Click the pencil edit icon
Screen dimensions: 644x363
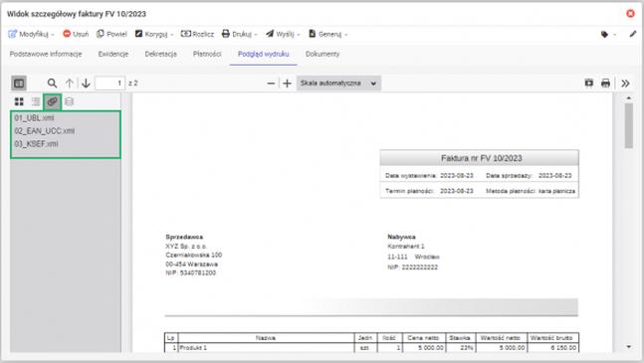click(x=632, y=34)
